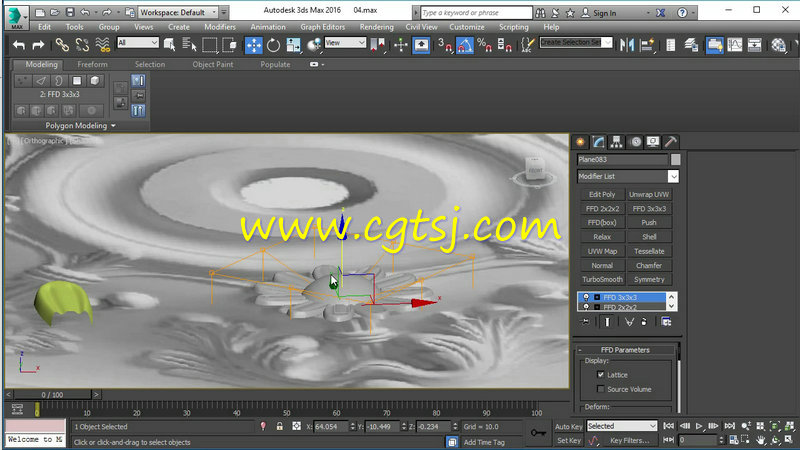Activate Select and Move tool
Screen dimensions: 800x450
click(x=254, y=45)
